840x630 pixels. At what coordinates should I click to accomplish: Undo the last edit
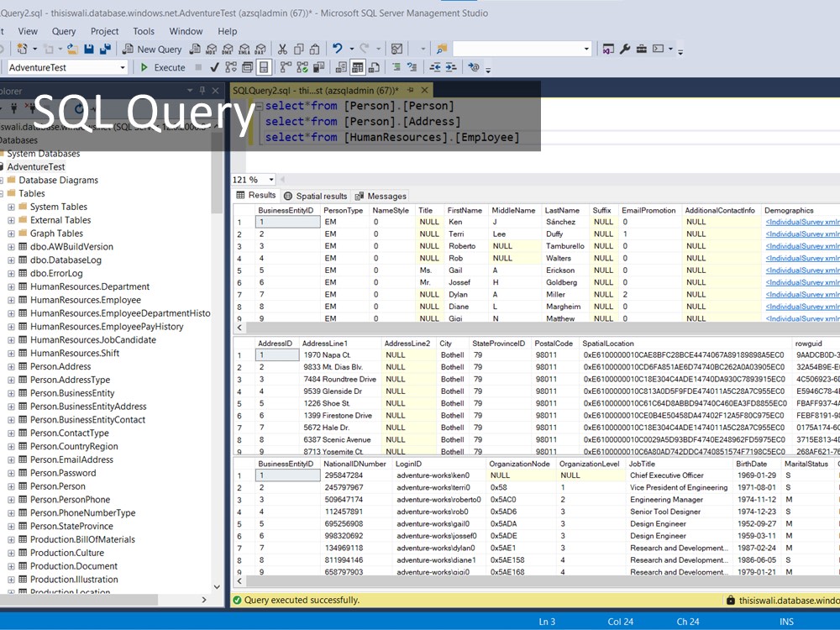tap(337, 49)
